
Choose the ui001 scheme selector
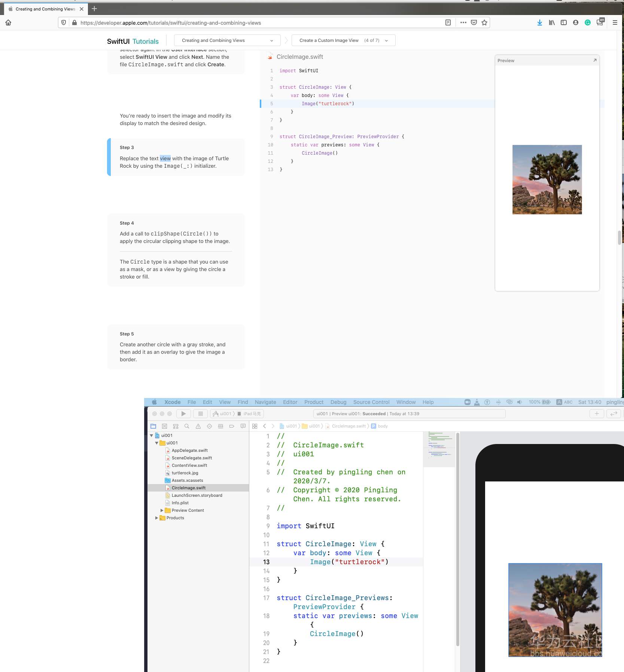[222, 414]
